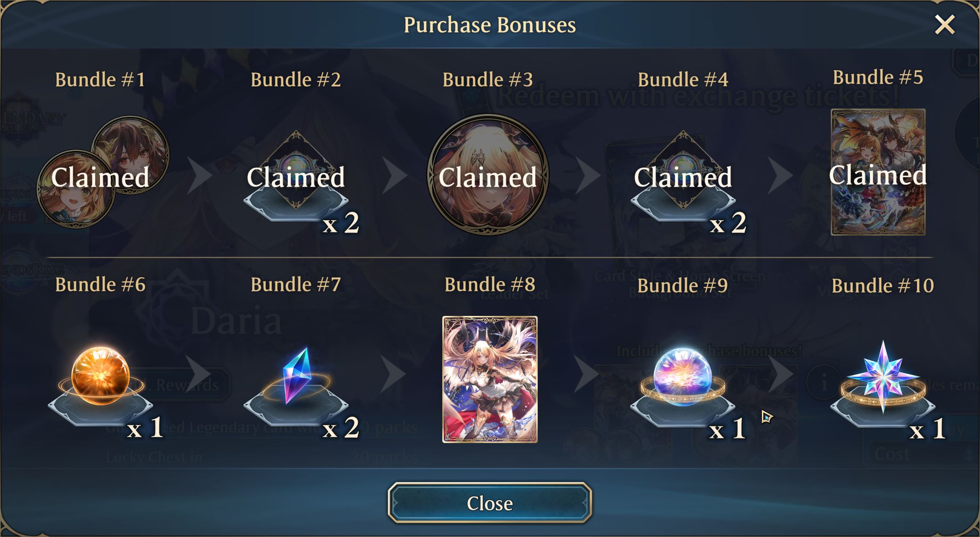Open the winged character card in Bundle #8
This screenshot has height=537, width=980.
click(490, 379)
